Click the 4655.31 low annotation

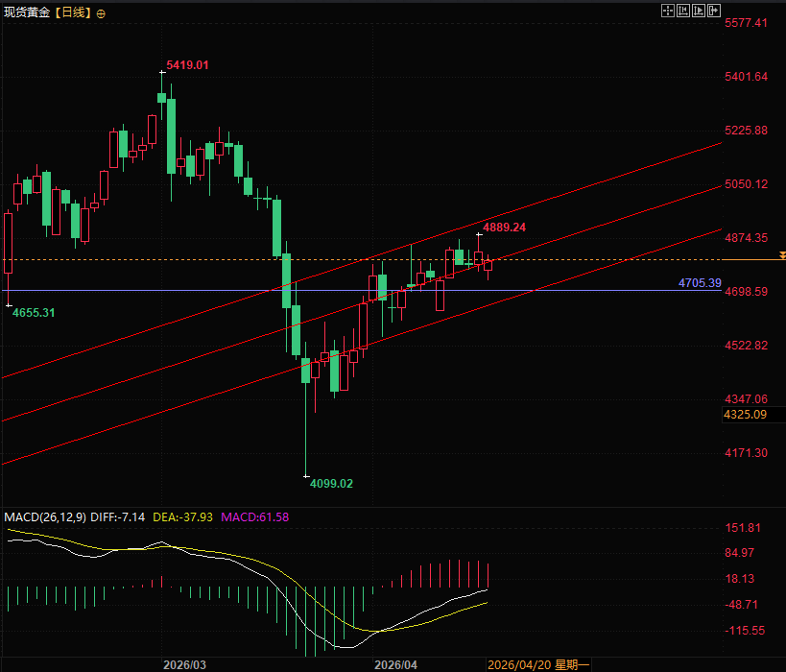click(34, 312)
